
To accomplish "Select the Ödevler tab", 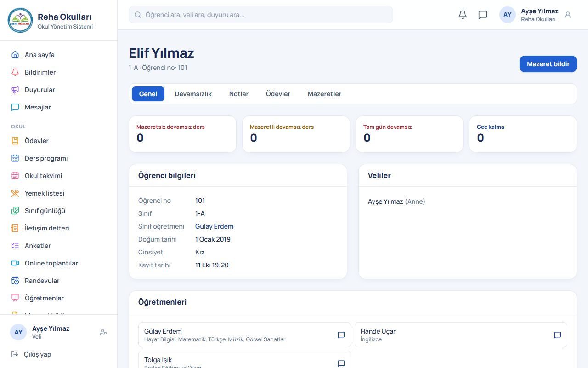I will pyautogui.click(x=278, y=94).
